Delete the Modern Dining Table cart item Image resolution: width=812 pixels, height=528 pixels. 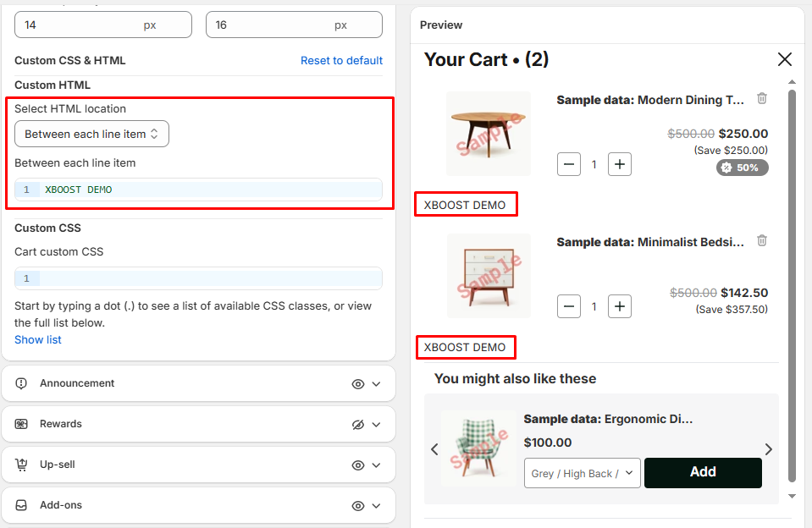tap(762, 99)
